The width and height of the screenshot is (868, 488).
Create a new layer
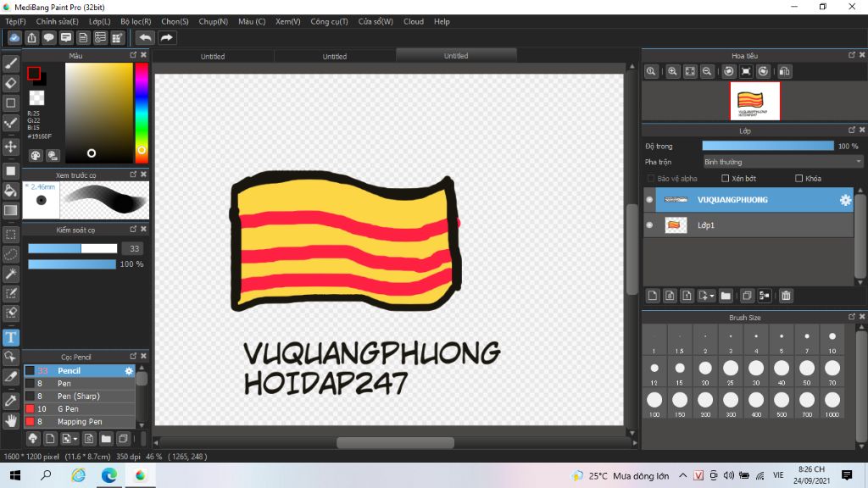point(653,296)
